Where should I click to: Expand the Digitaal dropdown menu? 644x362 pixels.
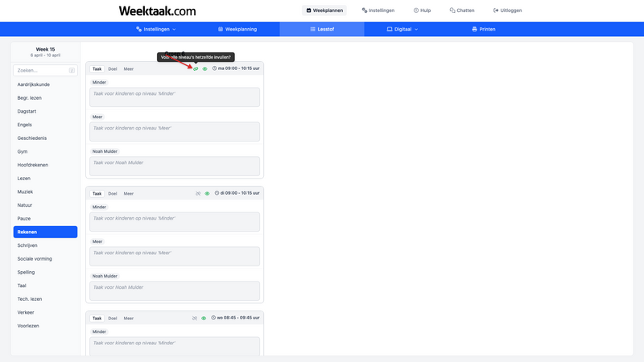point(402,29)
